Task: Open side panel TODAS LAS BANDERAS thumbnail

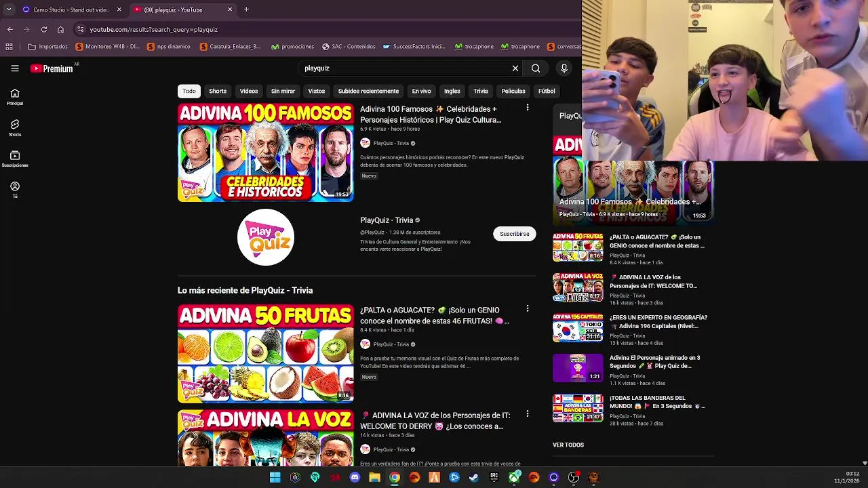Action: [578, 408]
